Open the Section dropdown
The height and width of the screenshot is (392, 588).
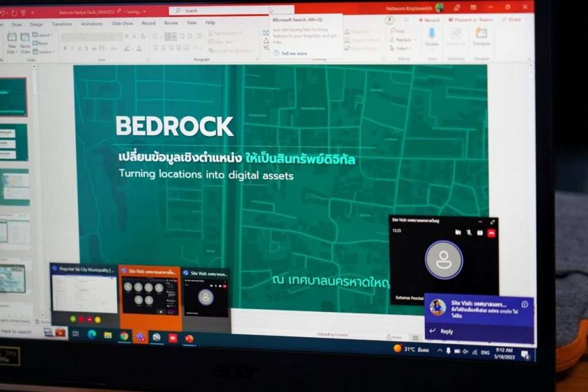tap(44, 51)
